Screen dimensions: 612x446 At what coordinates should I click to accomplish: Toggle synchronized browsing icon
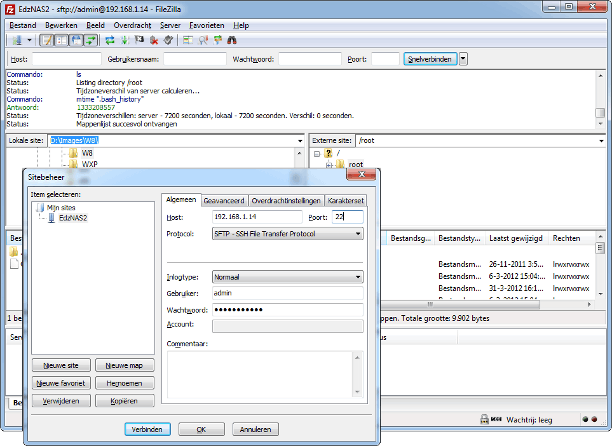coord(218,40)
